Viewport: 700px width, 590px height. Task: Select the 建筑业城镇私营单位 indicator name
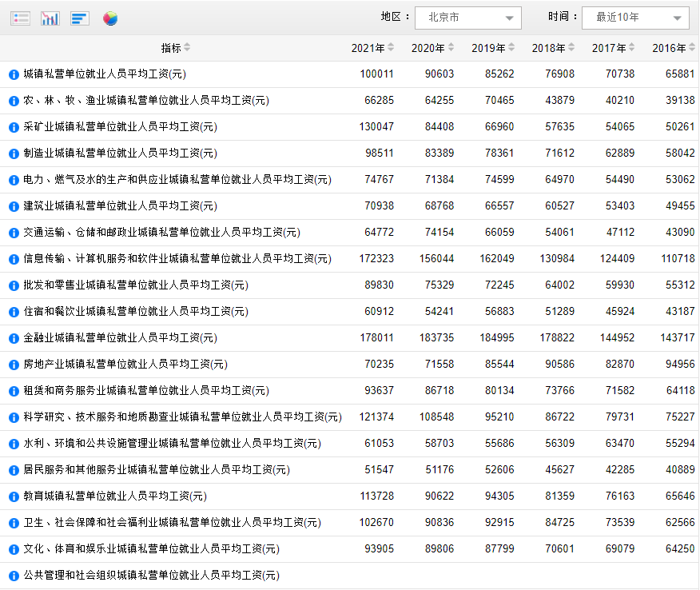[120, 206]
